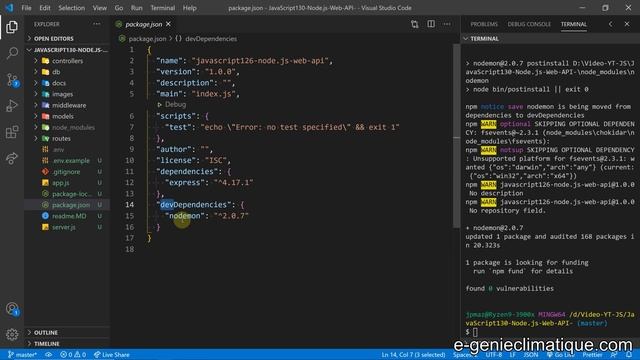
Task: Open .gitignore in the explorer
Action: point(67,172)
